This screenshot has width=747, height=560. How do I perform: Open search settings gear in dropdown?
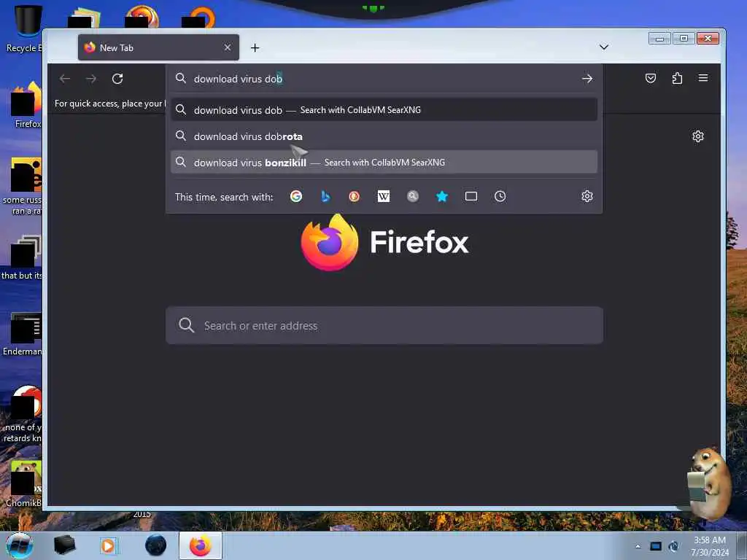tap(587, 196)
